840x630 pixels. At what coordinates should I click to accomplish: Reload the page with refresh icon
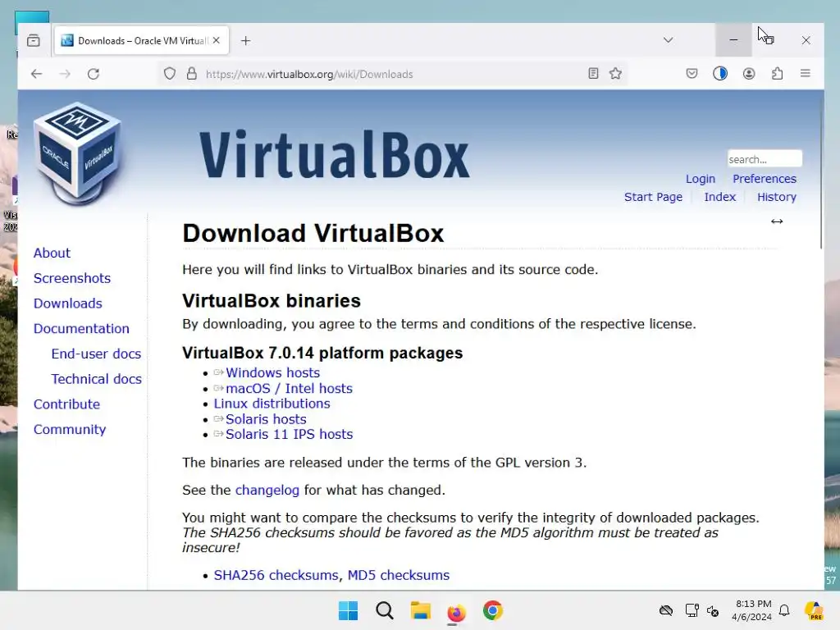click(94, 74)
